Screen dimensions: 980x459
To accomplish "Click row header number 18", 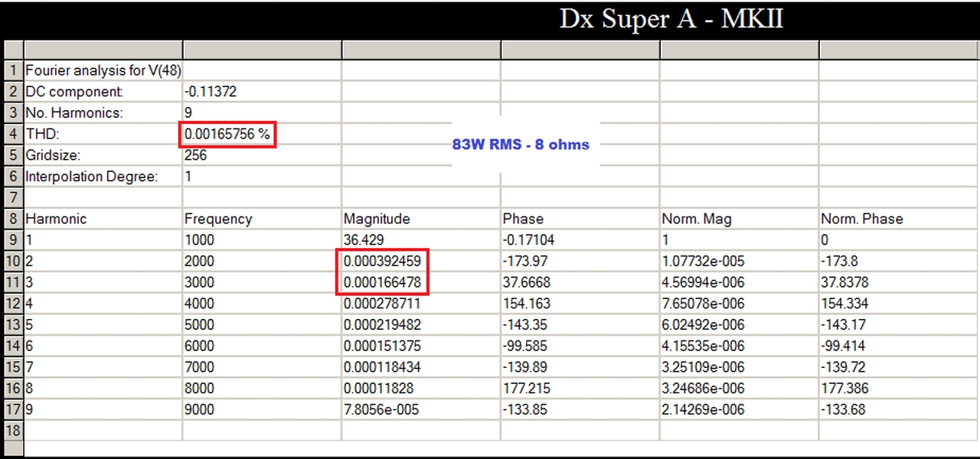I will click(x=13, y=431).
